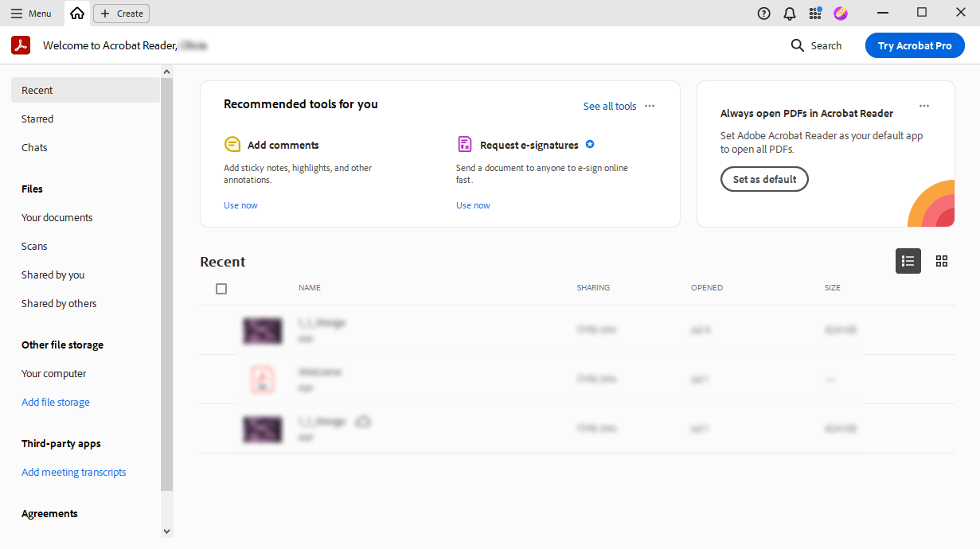Tick the select all files checkbox

(221, 289)
